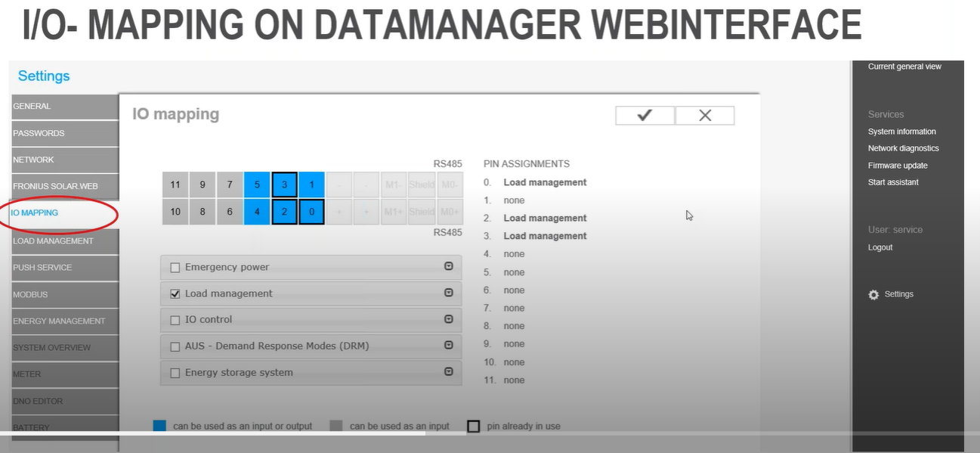
Task: Select pin 6 in the pin grid
Action: [x=230, y=212]
